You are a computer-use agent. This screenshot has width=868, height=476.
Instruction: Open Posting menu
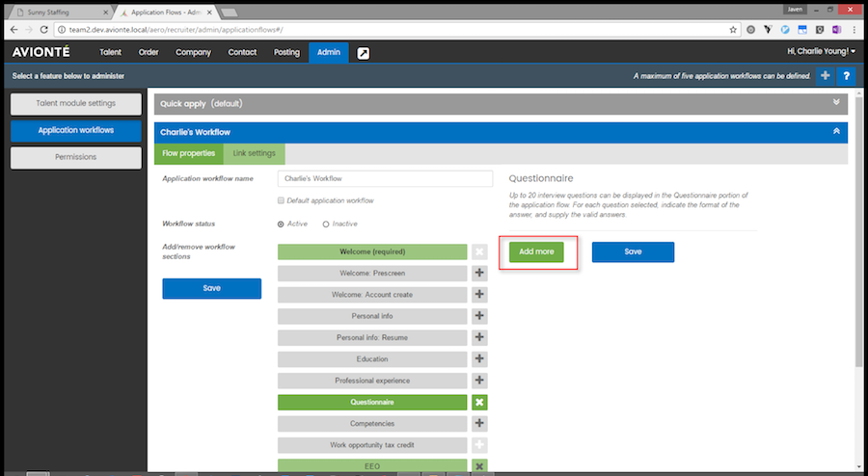click(286, 53)
